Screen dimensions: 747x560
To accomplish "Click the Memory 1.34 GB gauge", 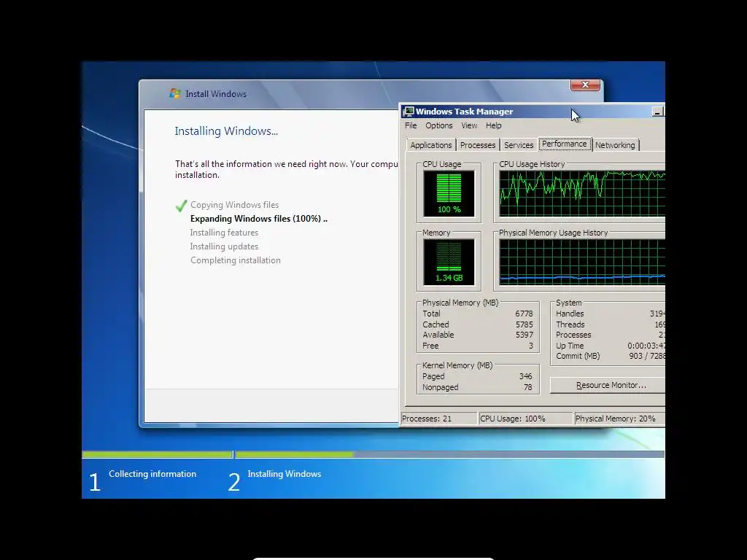I will tap(449, 262).
